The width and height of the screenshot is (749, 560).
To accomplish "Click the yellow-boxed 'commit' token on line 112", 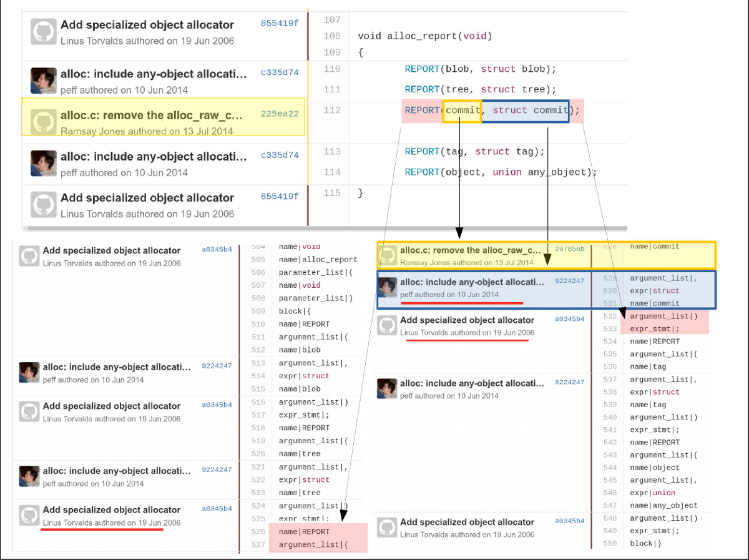I will [462, 111].
